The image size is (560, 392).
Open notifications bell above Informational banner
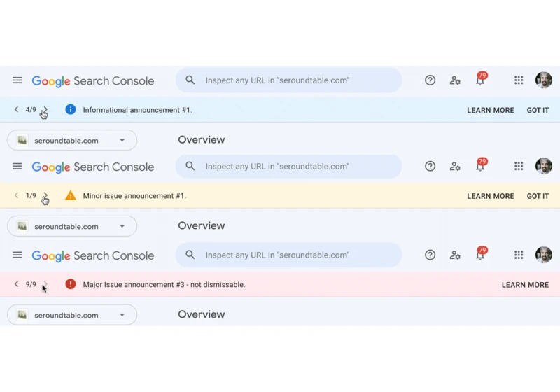(x=481, y=79)
